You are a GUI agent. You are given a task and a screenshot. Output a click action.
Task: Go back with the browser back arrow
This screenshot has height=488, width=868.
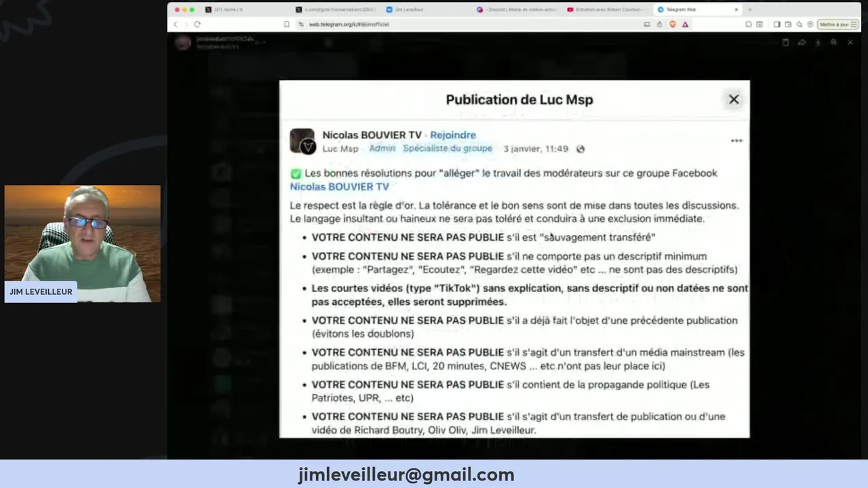tap(176, 24)
